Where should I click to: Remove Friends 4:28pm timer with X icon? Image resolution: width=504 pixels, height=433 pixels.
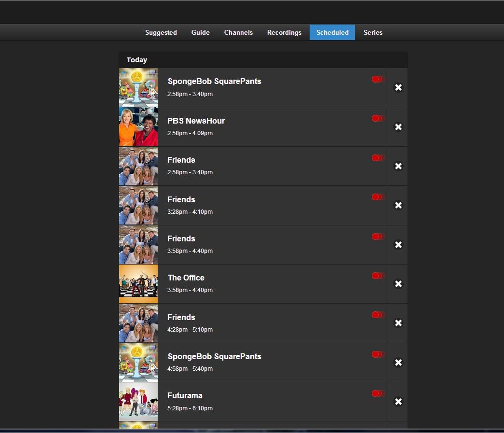(398, 323)
